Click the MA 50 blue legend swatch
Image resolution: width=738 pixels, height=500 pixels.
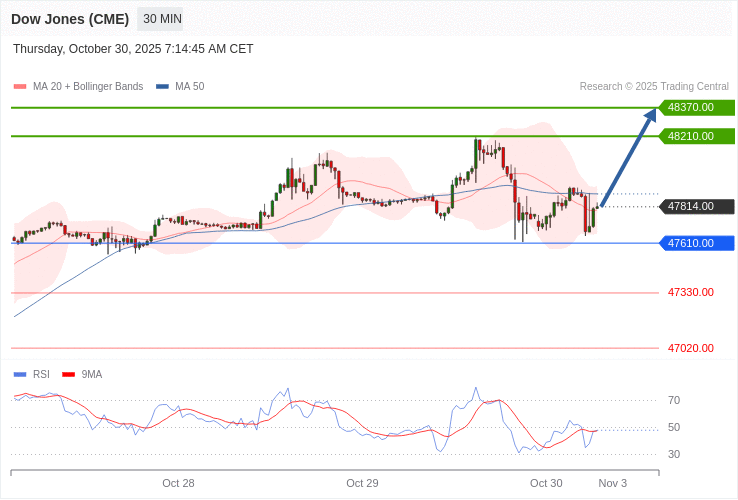point(162,87)
